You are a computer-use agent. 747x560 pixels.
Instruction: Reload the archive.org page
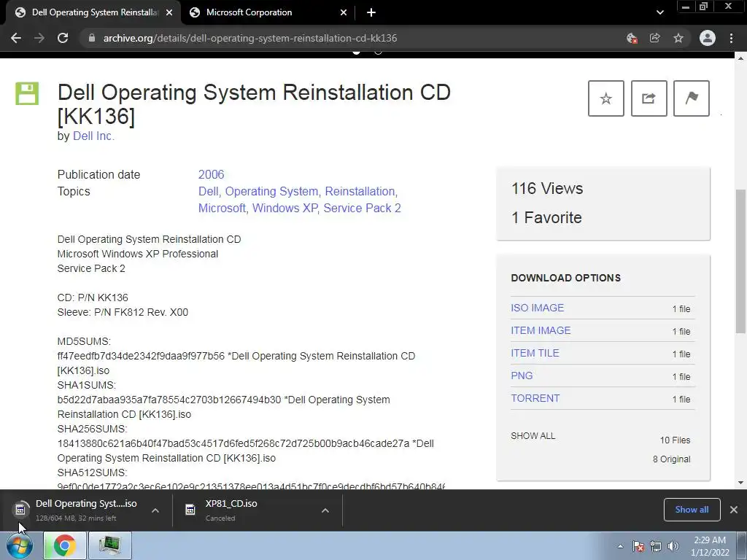pyautogui.click(x=63, y=38)
